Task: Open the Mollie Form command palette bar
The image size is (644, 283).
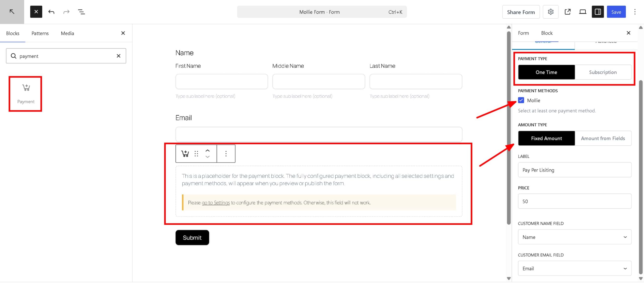Action: pos(322,12)
